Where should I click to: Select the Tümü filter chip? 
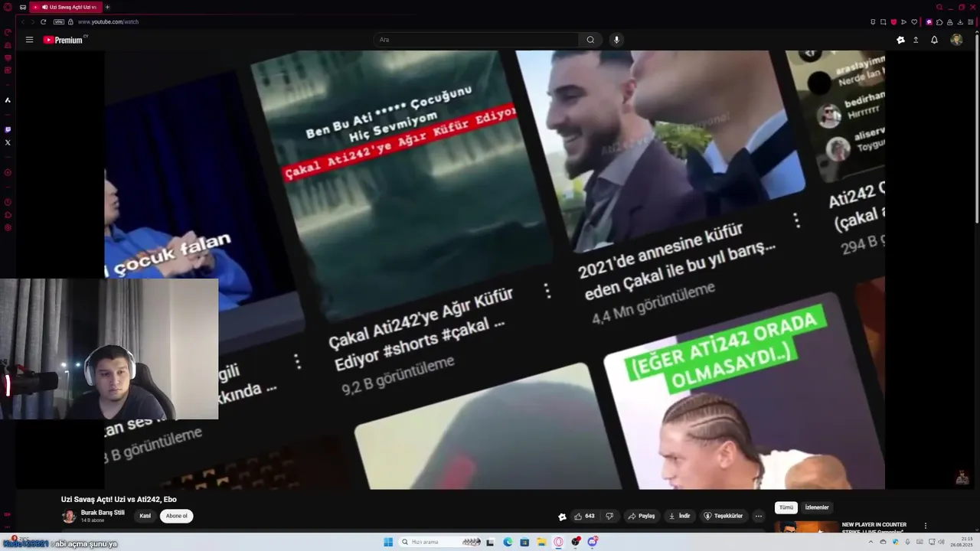[x=786, y=507]
